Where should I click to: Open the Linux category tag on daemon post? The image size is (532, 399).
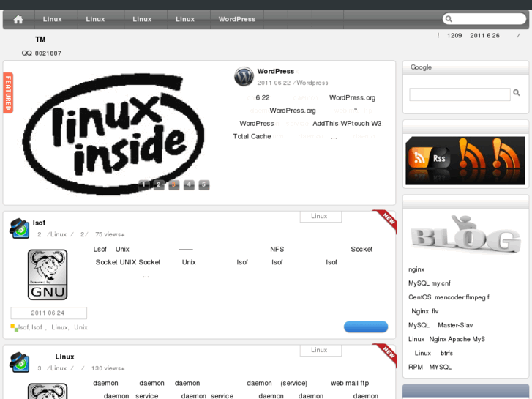(x=321, y=351)
